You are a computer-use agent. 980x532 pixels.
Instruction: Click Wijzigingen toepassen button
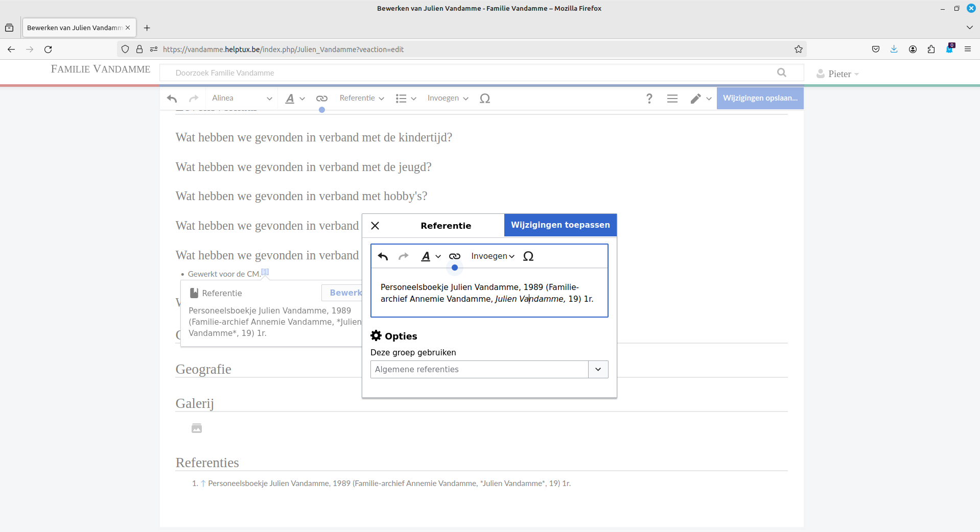click(x=560, y=225)
